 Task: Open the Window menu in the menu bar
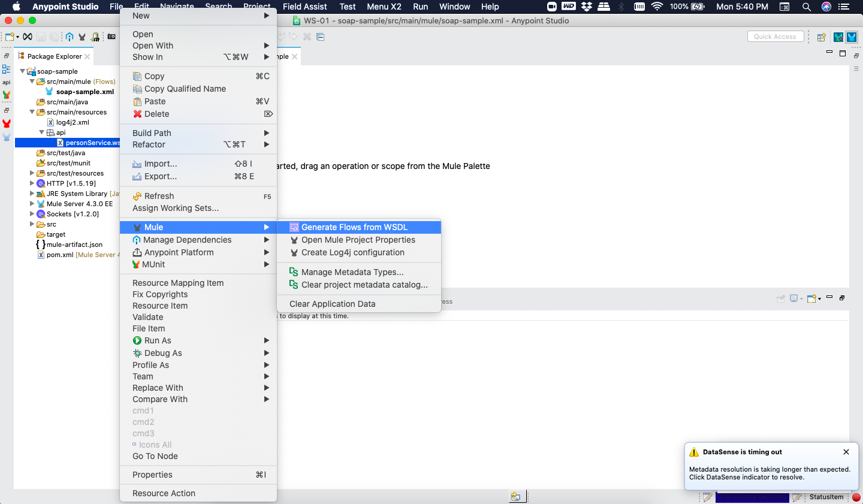pos(454,7)
